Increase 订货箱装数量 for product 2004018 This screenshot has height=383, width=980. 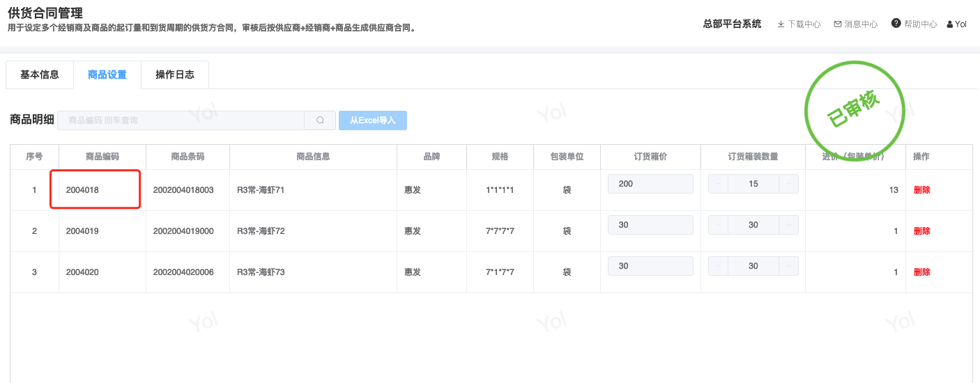click(788, 184)
